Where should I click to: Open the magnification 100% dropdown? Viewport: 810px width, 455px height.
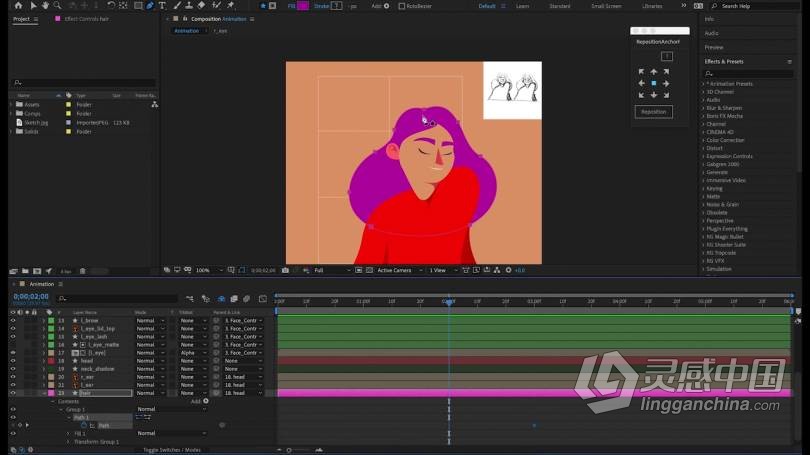pyautogui.click(x=209, y=270)
